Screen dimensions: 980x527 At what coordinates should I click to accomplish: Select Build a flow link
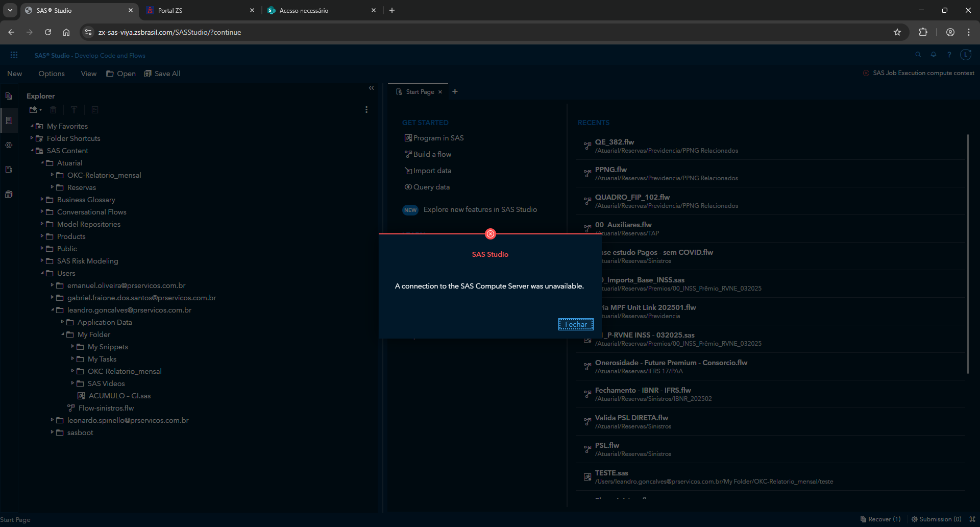[432, 154]
